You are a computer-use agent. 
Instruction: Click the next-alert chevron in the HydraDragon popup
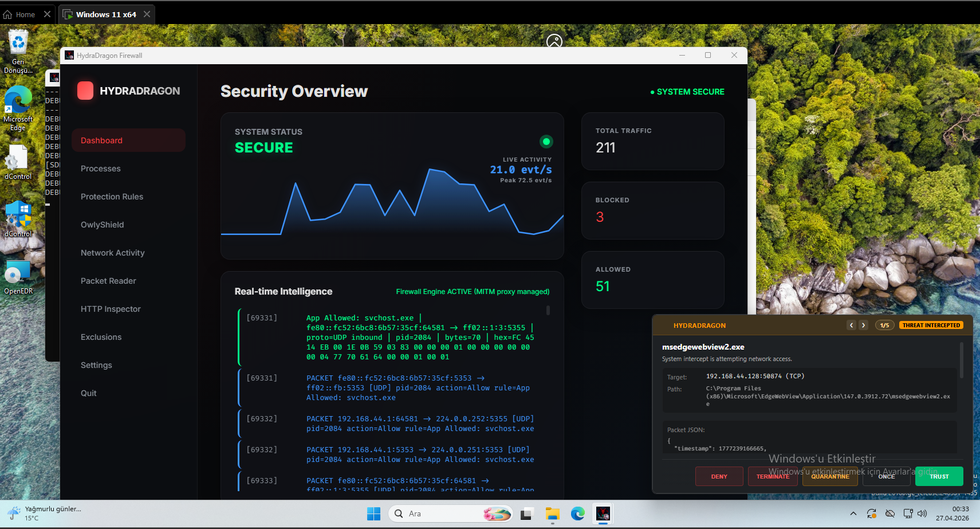tap(864, 325)
